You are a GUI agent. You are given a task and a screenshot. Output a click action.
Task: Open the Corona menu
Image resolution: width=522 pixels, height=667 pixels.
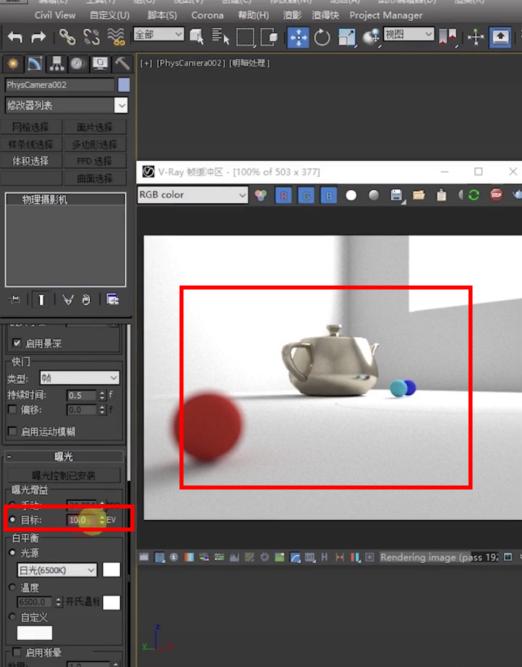tap(207, 15)
